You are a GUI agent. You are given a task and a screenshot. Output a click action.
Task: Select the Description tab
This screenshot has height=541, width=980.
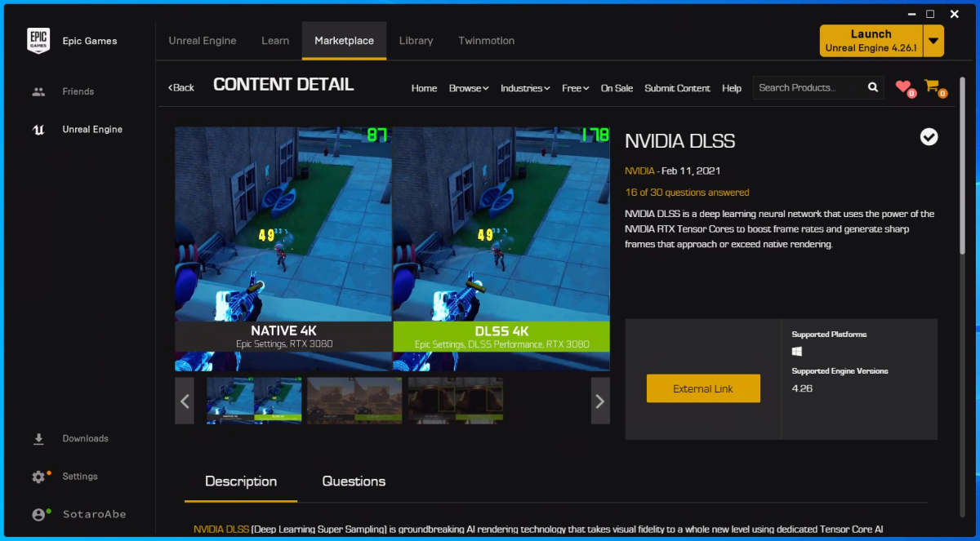click(241, 481)
